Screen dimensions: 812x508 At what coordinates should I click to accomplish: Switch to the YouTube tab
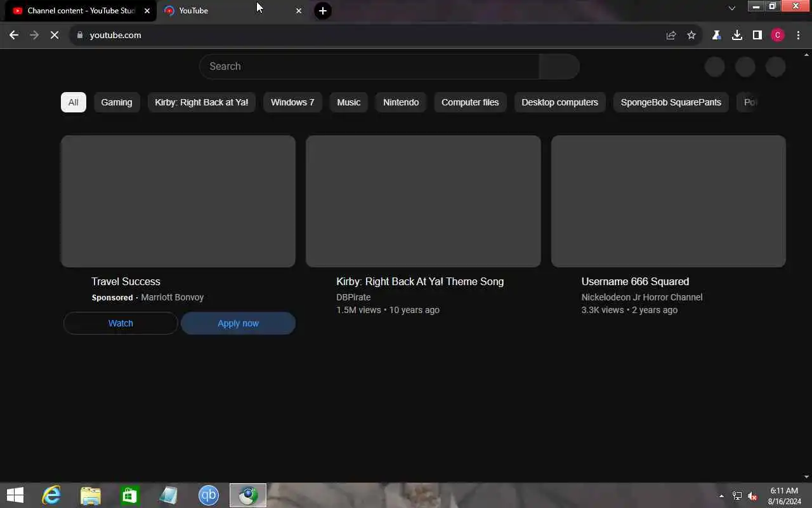click(x=233, y=11)
